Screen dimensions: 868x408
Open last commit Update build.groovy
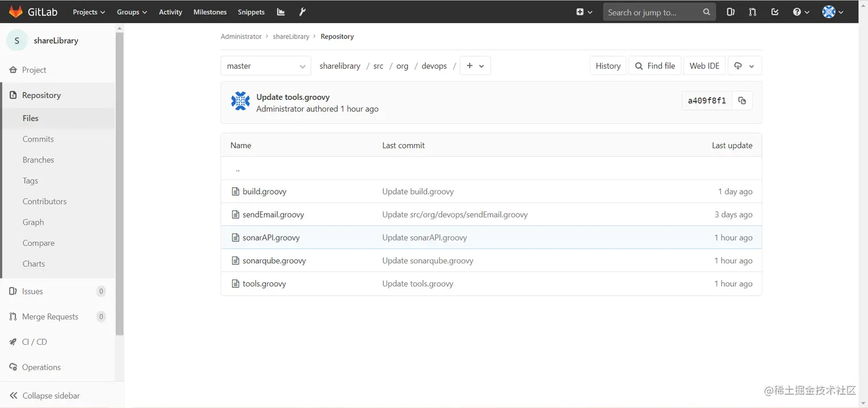click(418, 192)
